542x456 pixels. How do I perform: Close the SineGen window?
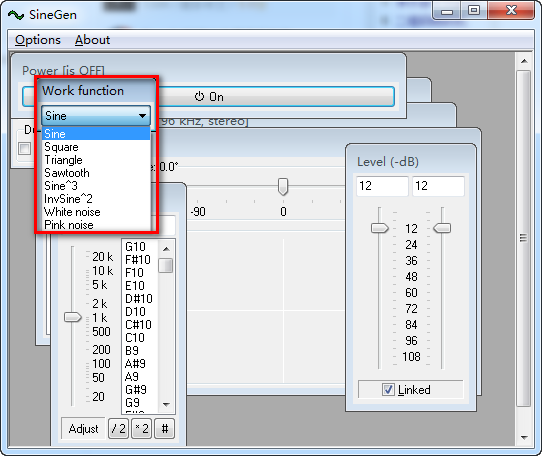pos(511,11)
